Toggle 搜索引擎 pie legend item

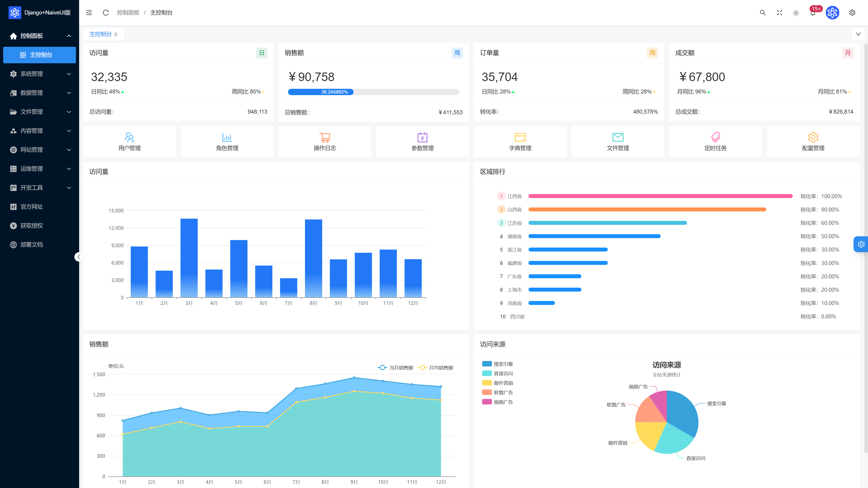(497, 364)
